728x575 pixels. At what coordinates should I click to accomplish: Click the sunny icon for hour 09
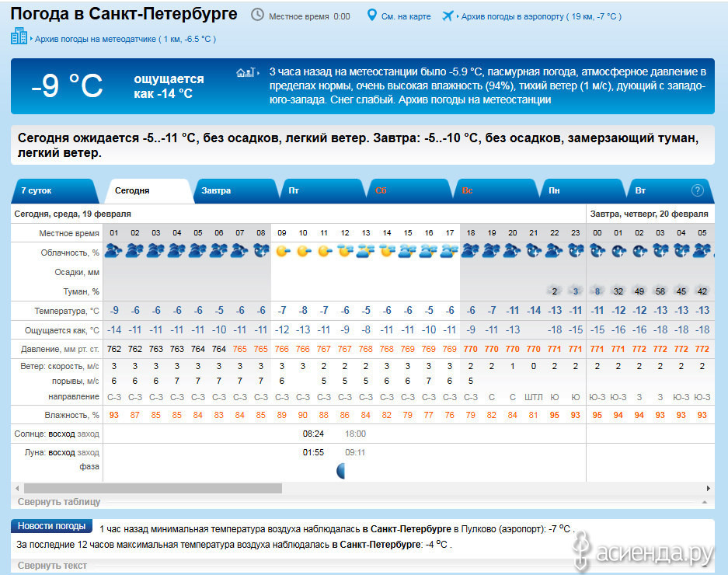point(282,251)
